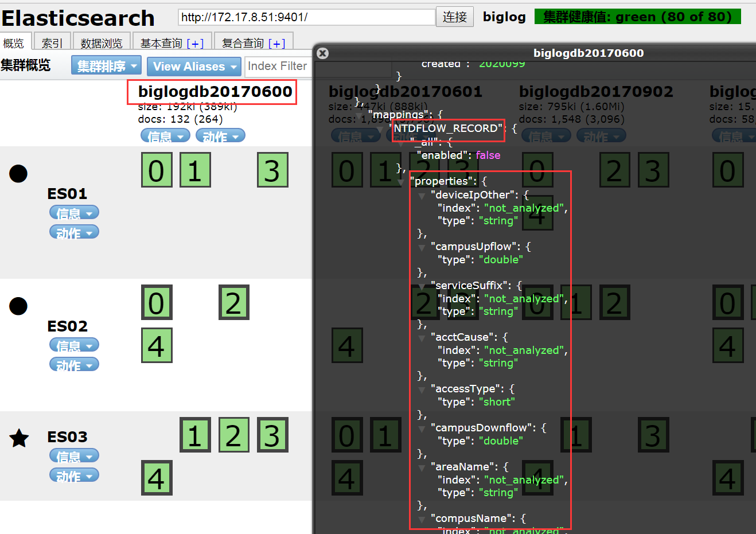Image resolution: width=756 pixels, height=534 pixels.
Task: Open the 基本查询 tab
Action: [x=172, y=42]
